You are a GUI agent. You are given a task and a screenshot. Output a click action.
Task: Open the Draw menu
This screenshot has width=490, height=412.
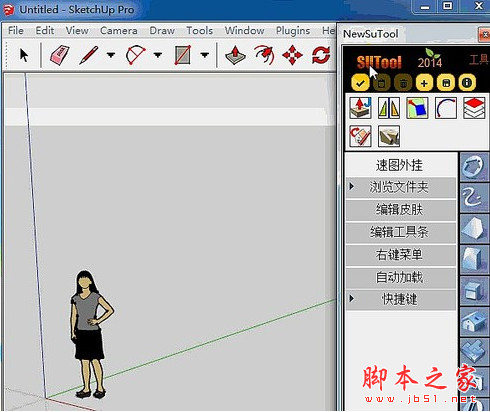[x=162, y=31]
